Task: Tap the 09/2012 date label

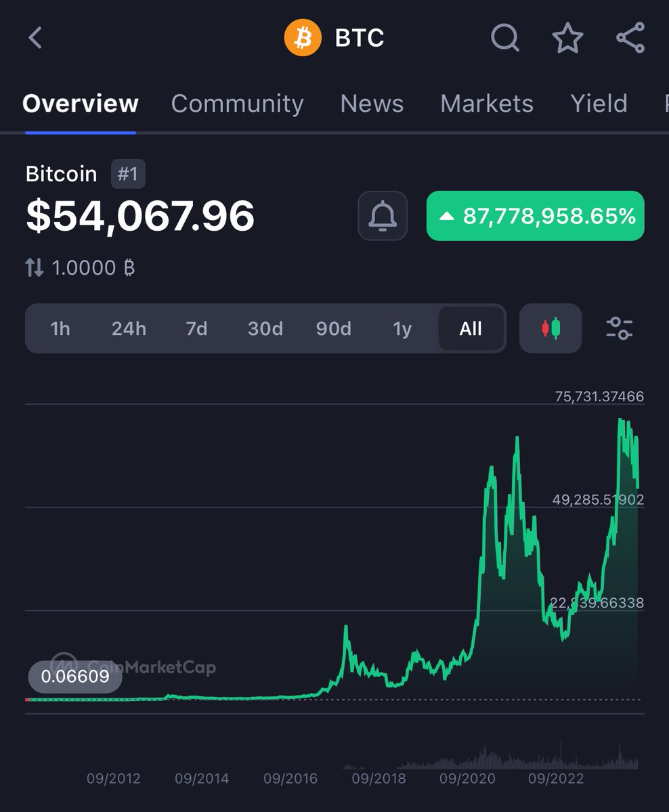Action: pyautogui.click(x=114, y=779)
